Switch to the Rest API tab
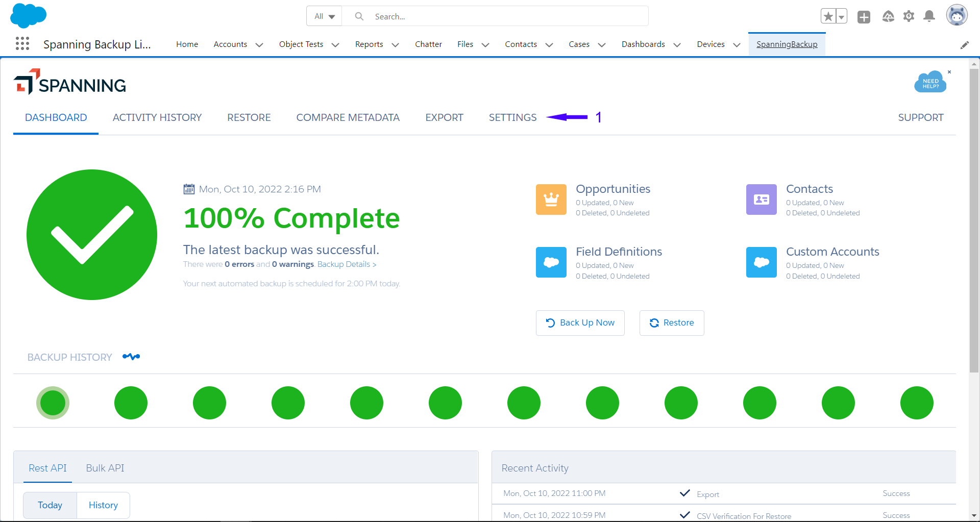980x522 pixels. pos(47,468)
